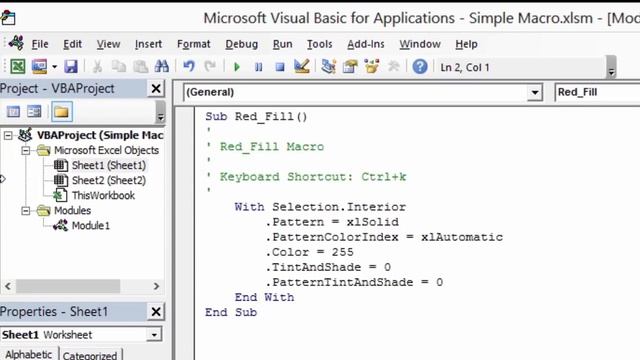Open the toolbar options overflow arrow
Screen dimensions: 640x360
click(611, 67)
